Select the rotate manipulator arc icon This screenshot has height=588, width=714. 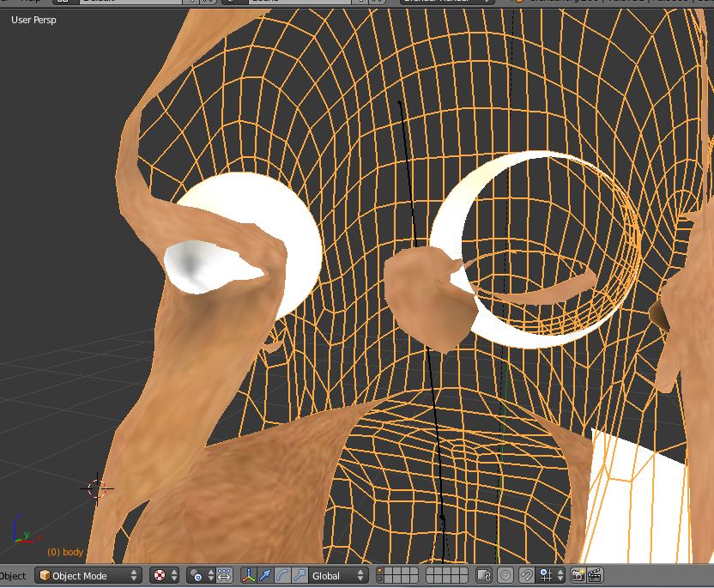click(282, 576)
